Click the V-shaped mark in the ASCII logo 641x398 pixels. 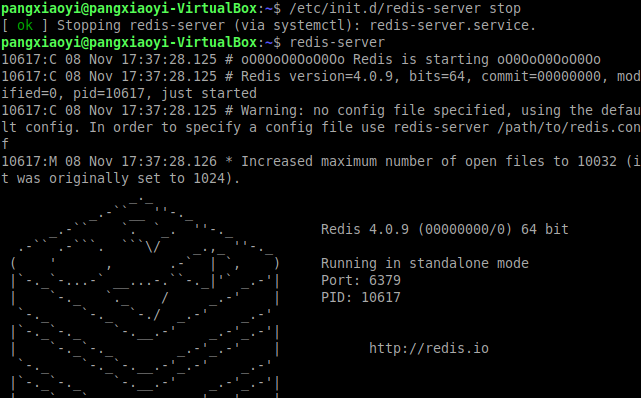[x=153, y=247]
